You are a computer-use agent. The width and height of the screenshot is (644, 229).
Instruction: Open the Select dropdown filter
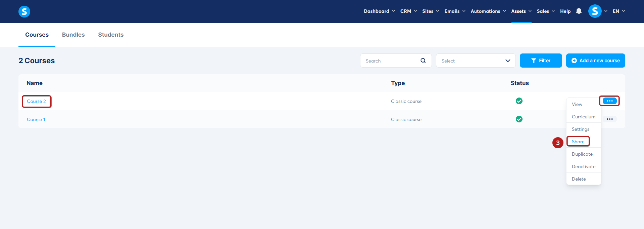(476, 61)
